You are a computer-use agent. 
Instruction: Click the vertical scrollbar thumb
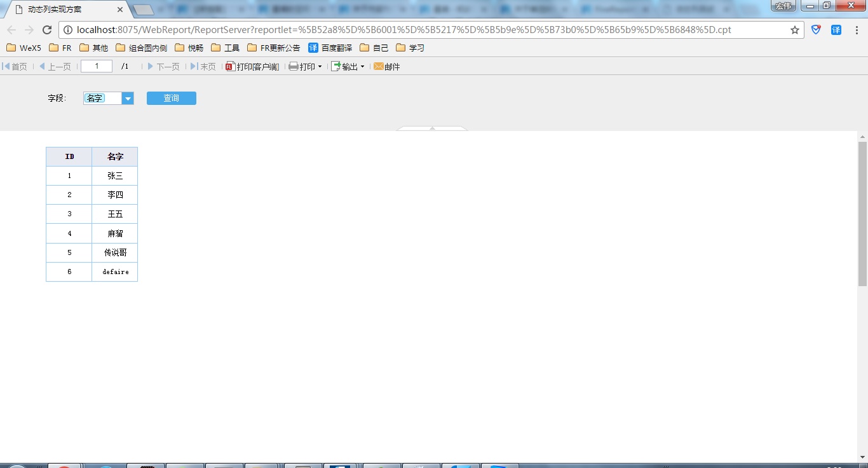pyautogui.click(x=862, y=213)
